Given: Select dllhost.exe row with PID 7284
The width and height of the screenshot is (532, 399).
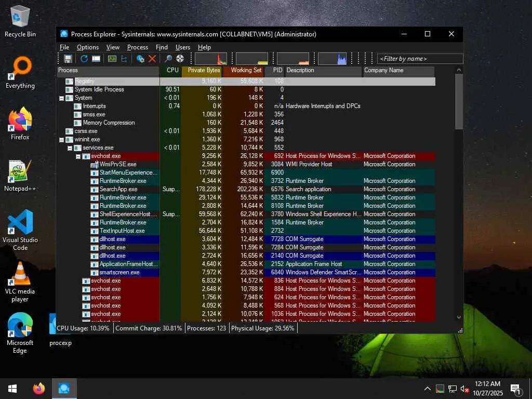Looking at the screenshot, I should tap(246, 247).
